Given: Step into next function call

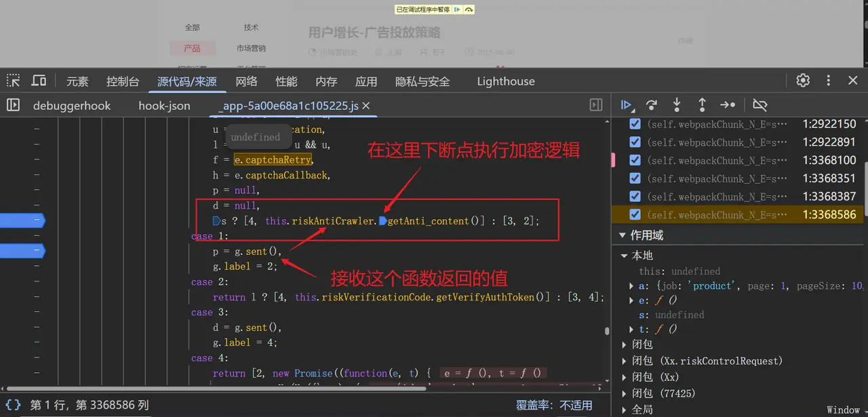Looking at the screenshot, I should click(677, 105).
